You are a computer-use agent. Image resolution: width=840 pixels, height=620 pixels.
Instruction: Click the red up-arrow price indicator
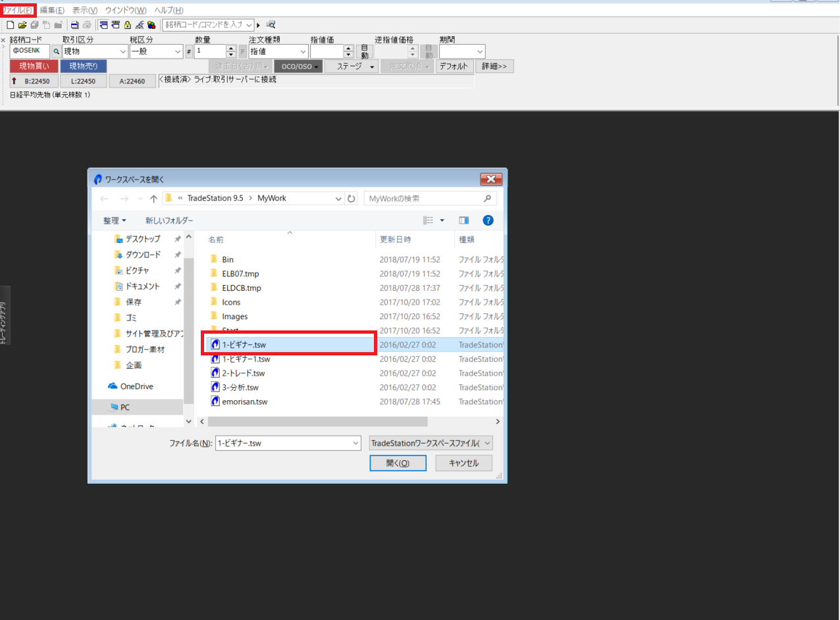[14, 81]
